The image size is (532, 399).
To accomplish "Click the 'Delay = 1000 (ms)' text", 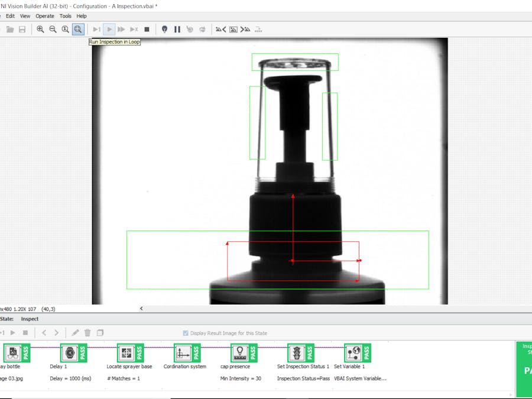I will pos(70,378).
